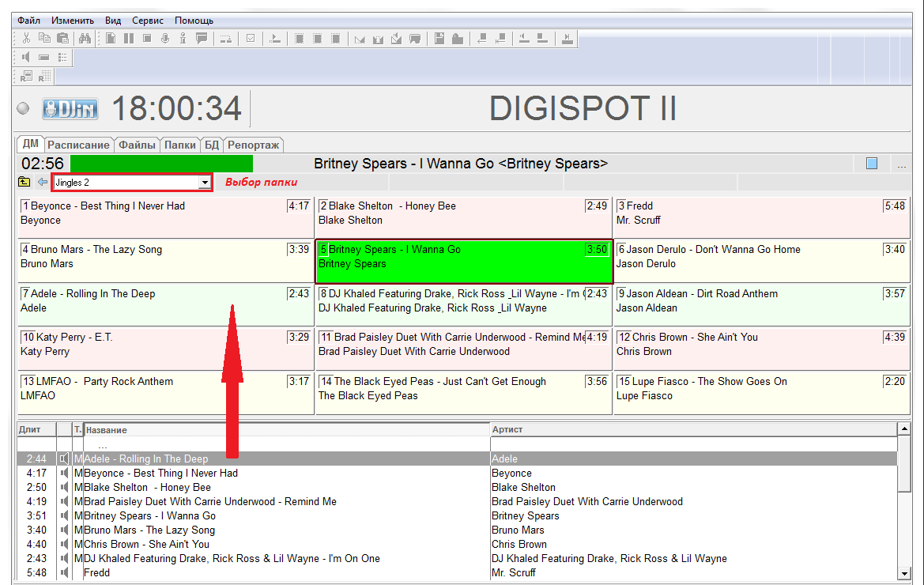Click the check mark box toolbar icon

coord(251,39)
